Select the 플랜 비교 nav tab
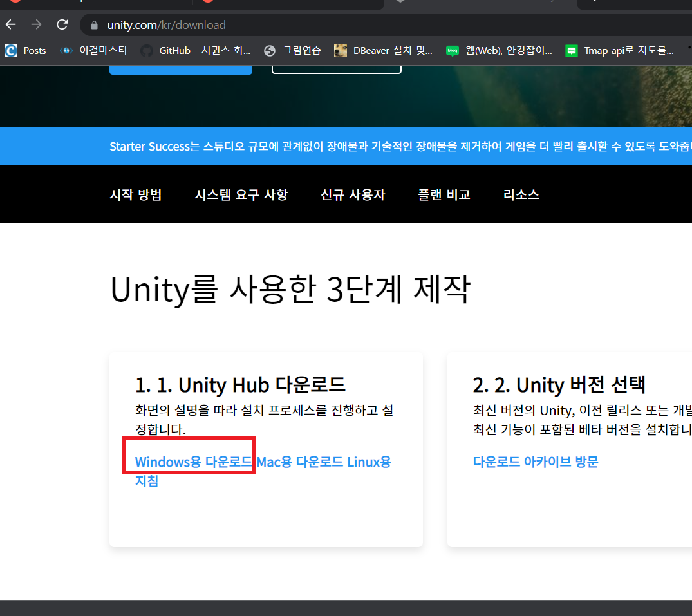This screenshot has height=616, width=692. (x=444, y=194)
